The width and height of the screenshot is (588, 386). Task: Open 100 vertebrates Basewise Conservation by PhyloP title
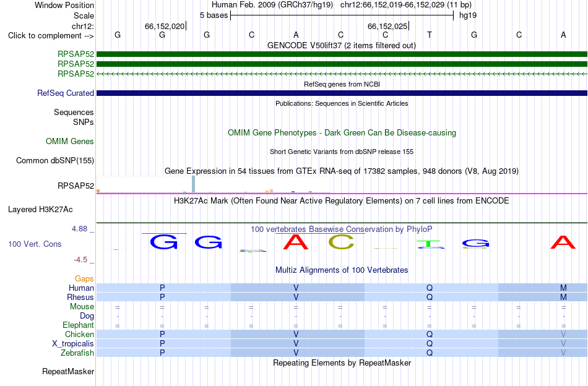pos(342,229)
